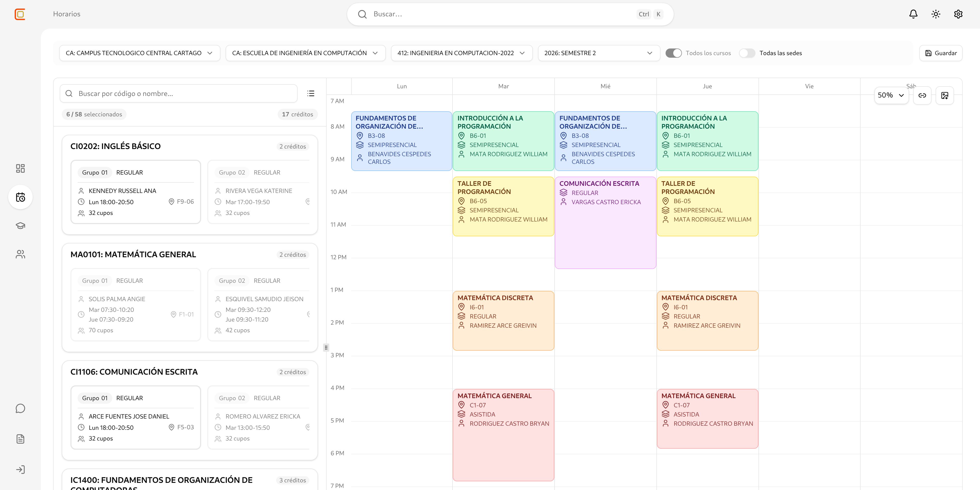Click the Mié day column header
This screenshot has height=490, width=980.
[605, 86]
